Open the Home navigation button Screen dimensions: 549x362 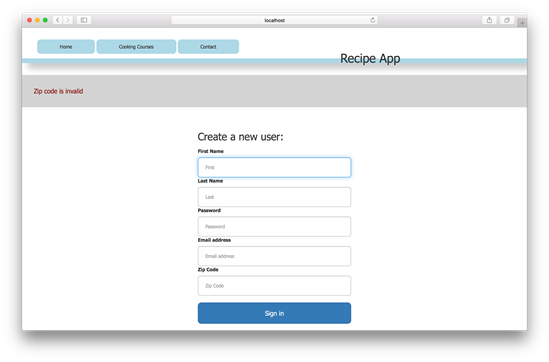66,47
